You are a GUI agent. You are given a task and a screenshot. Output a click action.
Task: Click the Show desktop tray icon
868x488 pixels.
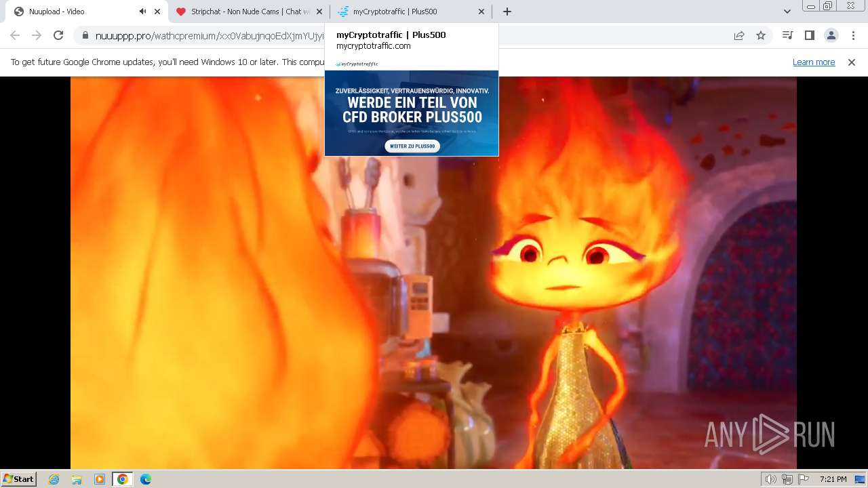coord(861,479)
